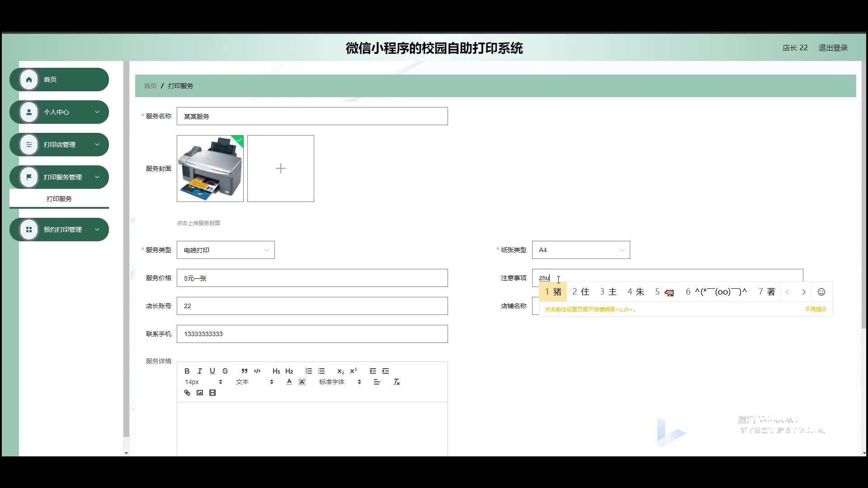This screenshot has width=868, height=488.
Task: Apply subscript formatting
Action: [341, 371]
